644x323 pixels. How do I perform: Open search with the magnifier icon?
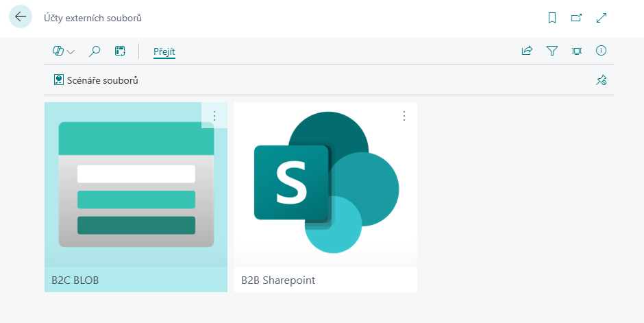click(x=95, y=51)
